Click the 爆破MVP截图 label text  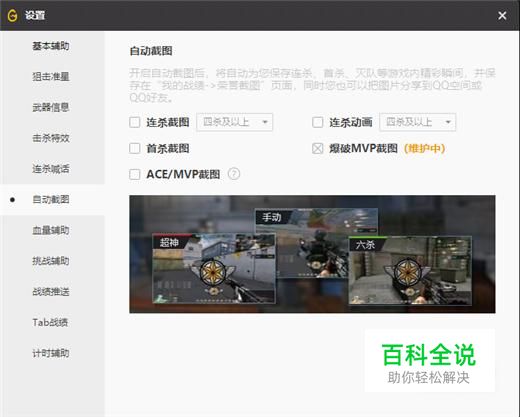click(363, 148)
